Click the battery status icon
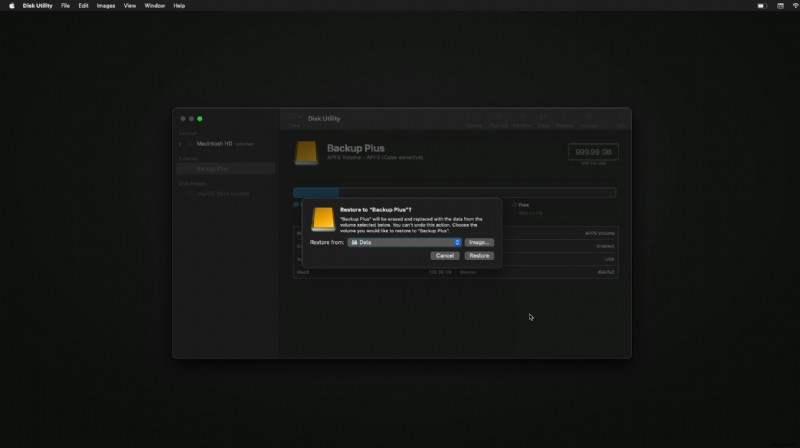 [762, 6]
